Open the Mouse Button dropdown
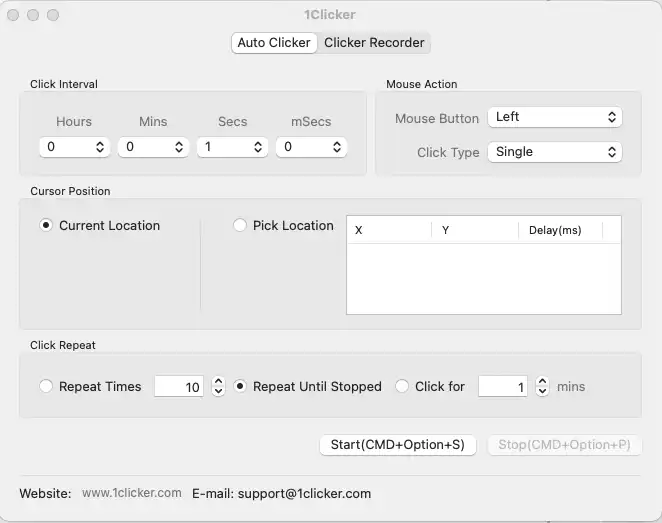 pos(555,117)
